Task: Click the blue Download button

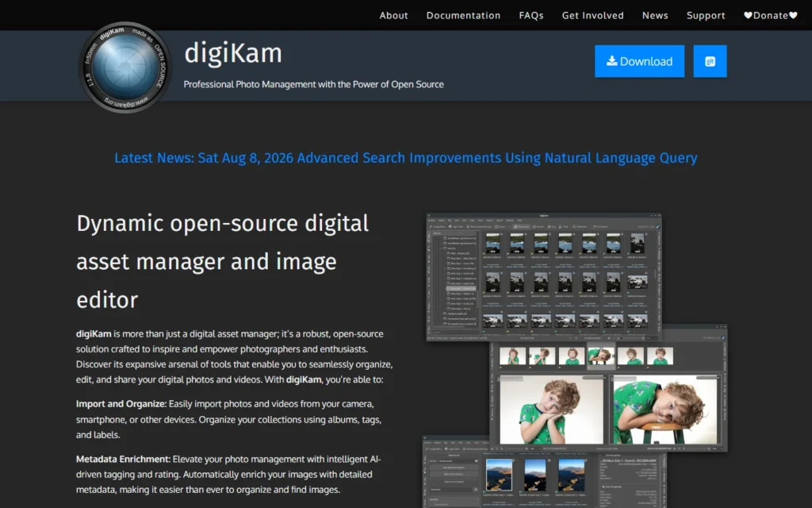Action: pos(640,61)
